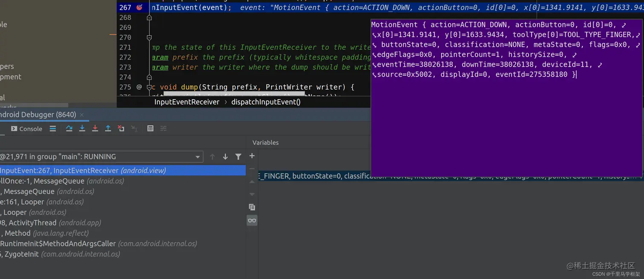Image resolution: width=644 pixels, height=279 pixels.
Task: Move the watch up in Variables panel
Action: [252, 182]
